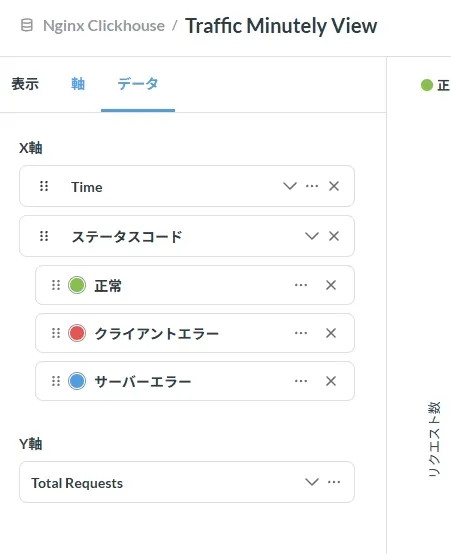The width and height of the screenshot is (451, 554).
Task: Click the クライアントエラー series label
Action: [x=156, y=334]
